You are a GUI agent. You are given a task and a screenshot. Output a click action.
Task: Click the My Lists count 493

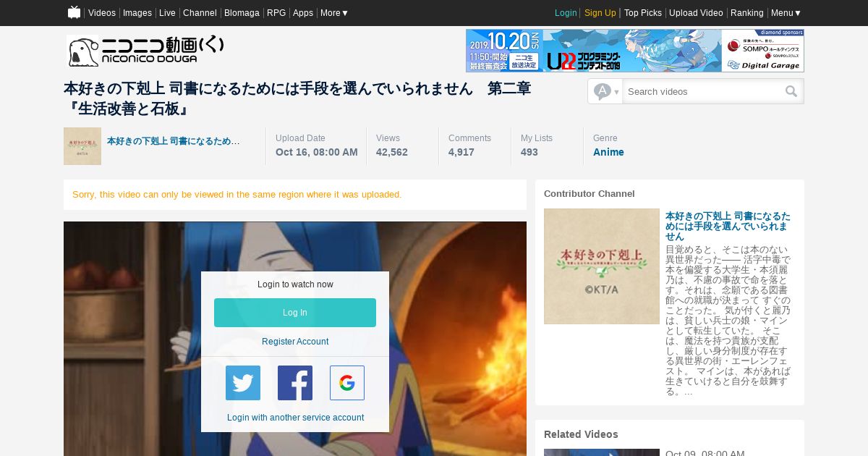coord(529,152)
